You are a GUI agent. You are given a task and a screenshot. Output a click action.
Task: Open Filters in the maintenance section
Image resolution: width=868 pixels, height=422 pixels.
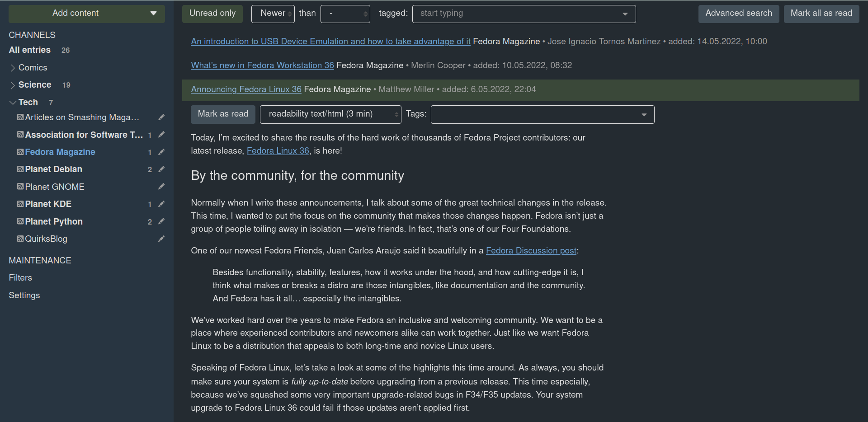pyautogui.click(x=20, y=278)
